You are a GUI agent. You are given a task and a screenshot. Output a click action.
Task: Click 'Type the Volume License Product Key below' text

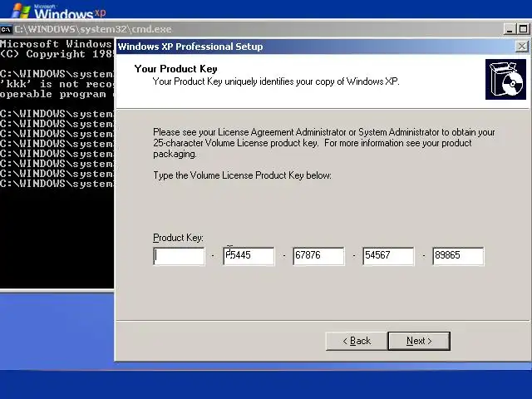242,175
